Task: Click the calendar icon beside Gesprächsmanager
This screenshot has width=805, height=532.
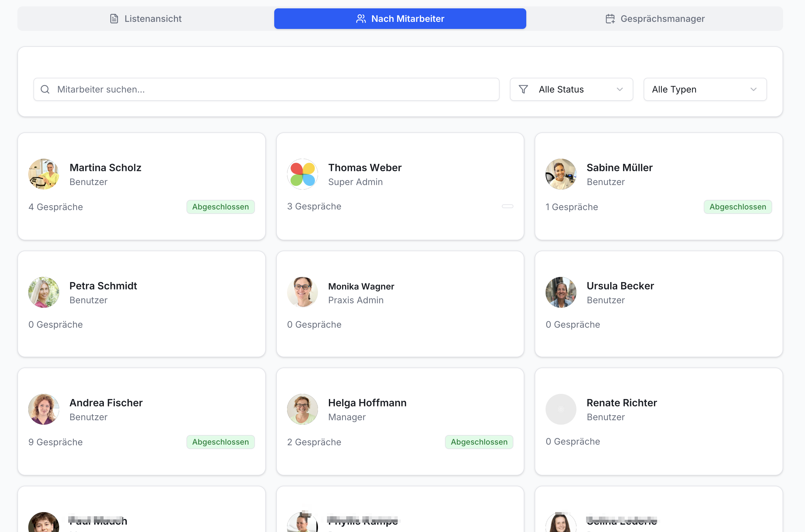Action: pos(610,19)
